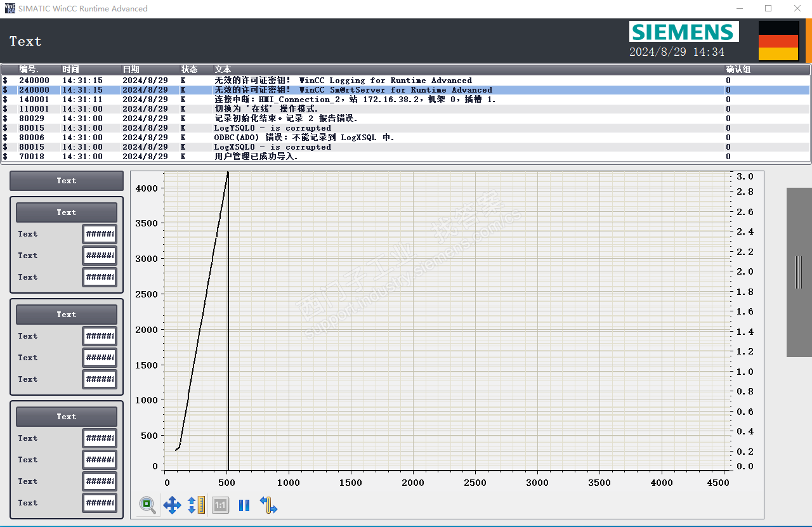Click the Text button heading the four-field group
Screen dimensions: 812x527
[67, 417]
